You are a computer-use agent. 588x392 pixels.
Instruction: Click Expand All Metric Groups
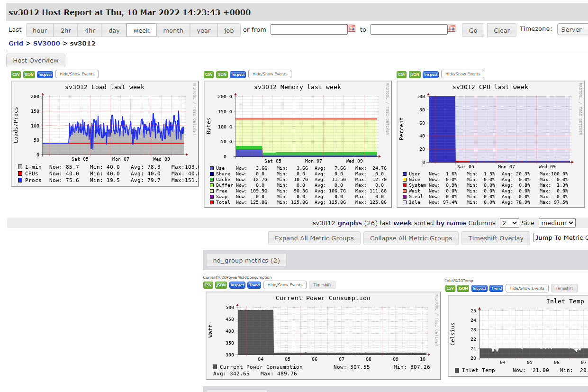tap(314, 238)
